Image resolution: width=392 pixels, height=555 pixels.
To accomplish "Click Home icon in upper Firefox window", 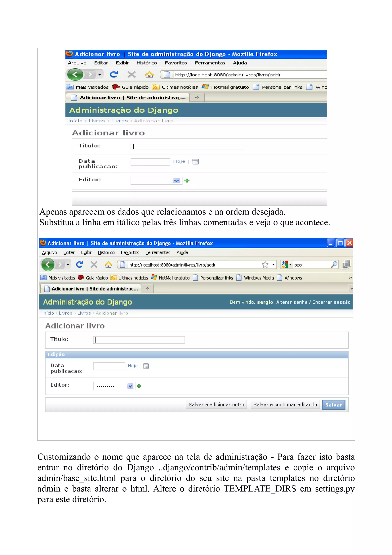I will [x=149, y=74].
